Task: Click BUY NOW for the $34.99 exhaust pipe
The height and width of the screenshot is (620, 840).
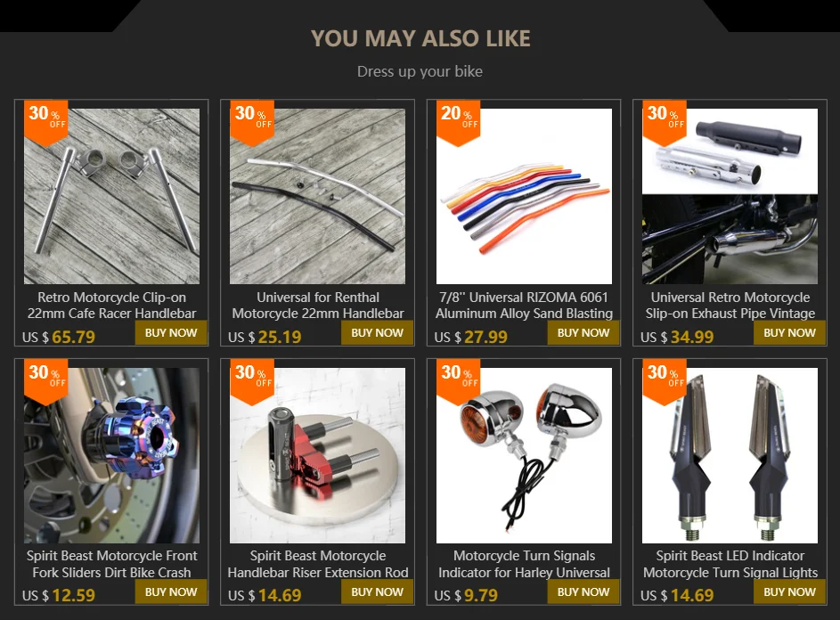Action: (789, 333)
